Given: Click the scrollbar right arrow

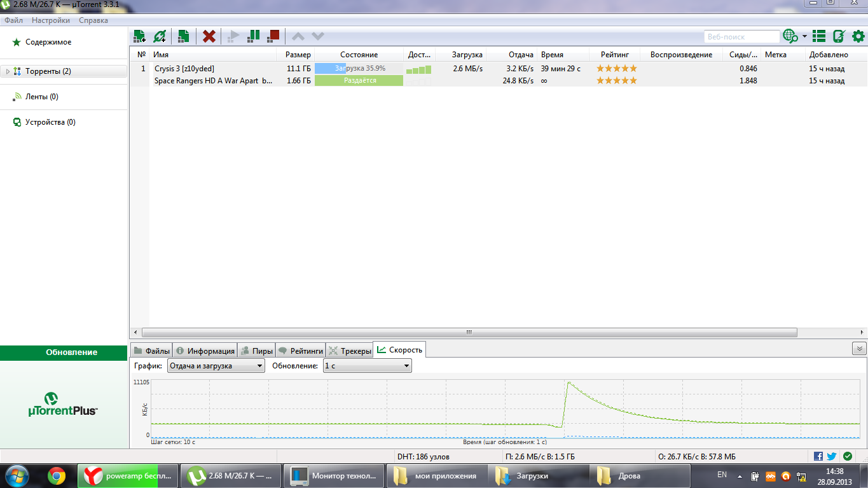Looking at the screenshot, I should (x=862, y=332).
